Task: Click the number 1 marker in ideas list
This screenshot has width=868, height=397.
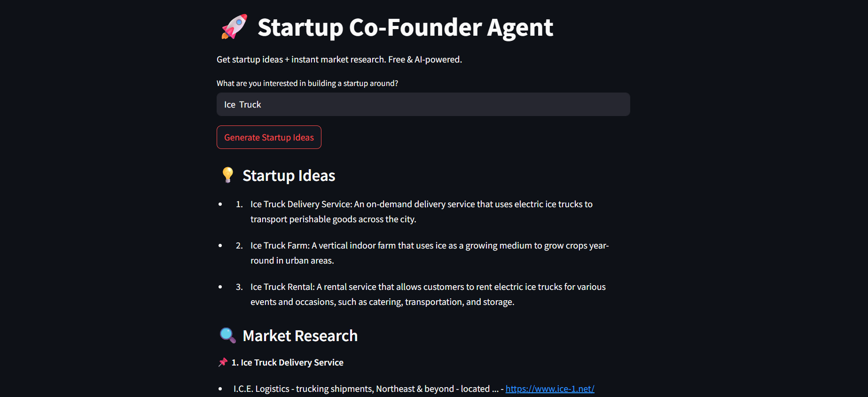Action: click(239, 204)
